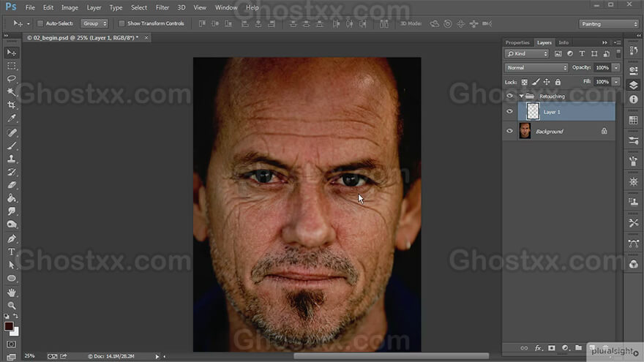
Task: Open the Auto-Select Group dropdown
Action: (x=94, y=23)
